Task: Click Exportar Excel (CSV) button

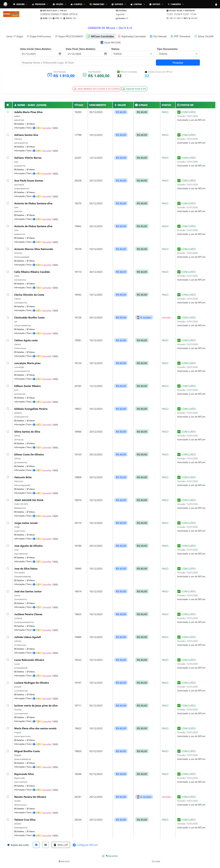Action: [134, 89]
